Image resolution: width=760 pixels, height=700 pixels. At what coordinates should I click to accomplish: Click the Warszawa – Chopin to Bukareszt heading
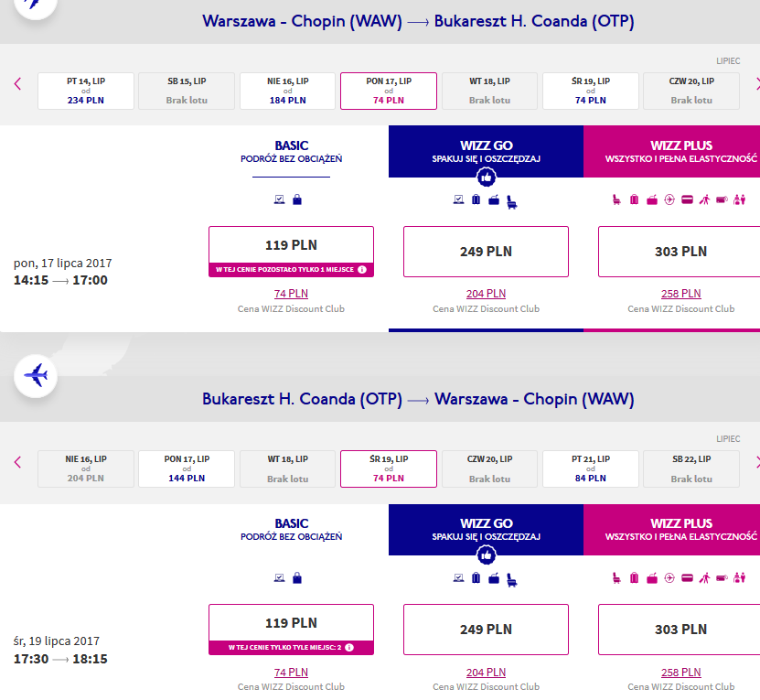418,21
